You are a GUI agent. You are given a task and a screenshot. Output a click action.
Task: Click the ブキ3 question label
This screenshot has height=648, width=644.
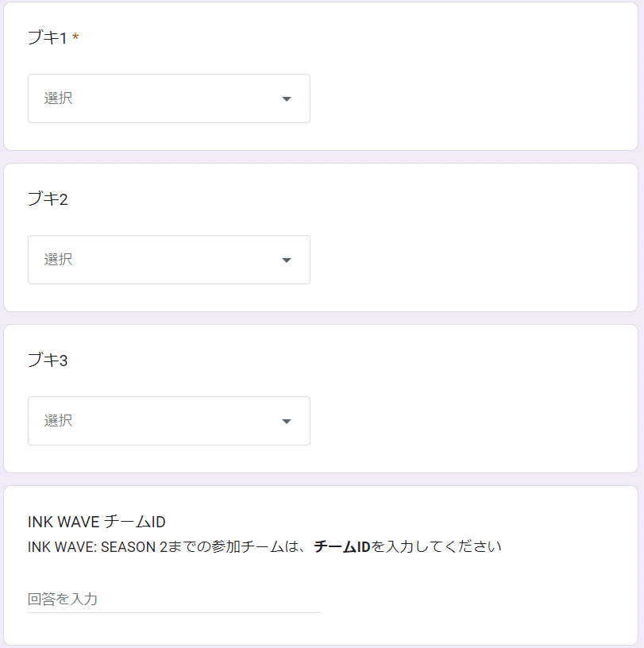pyautogui.click(x=48, y=360)
